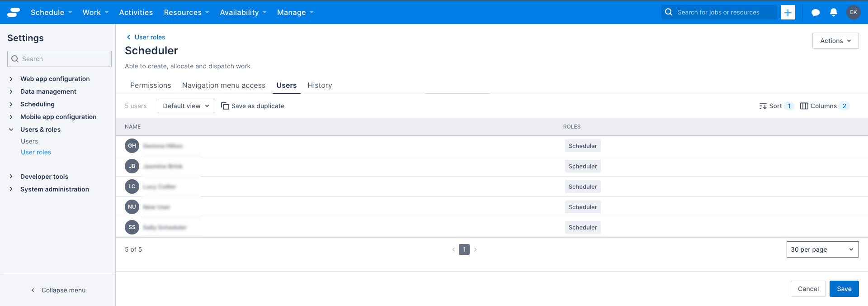
Task: Open the notifications bell
Action: (x=834, y=13)
